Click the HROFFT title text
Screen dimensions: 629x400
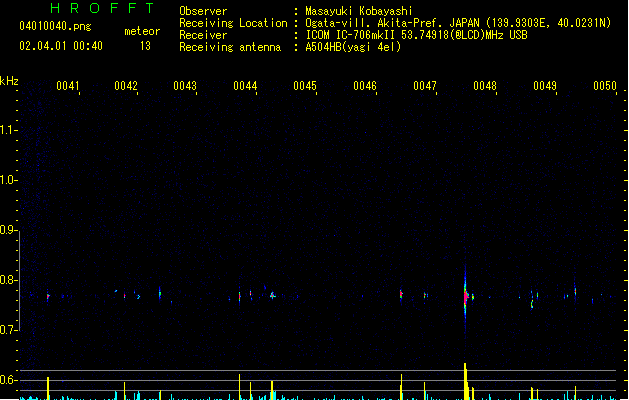point(102,8)
